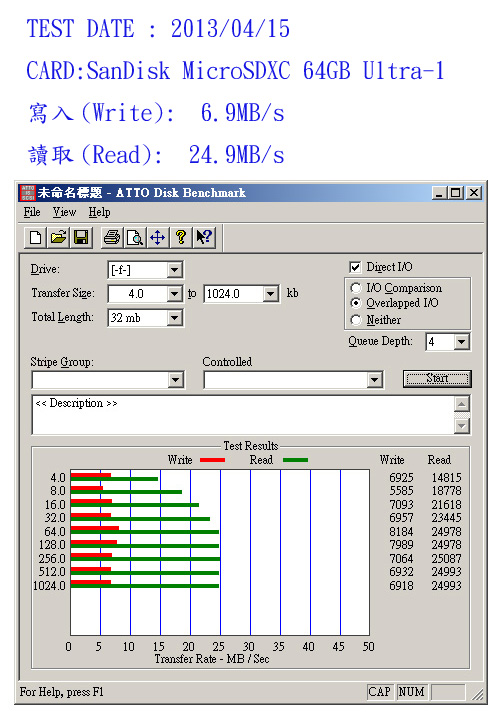
Task: Select the Neither radio button
Action: click(356, 320)
